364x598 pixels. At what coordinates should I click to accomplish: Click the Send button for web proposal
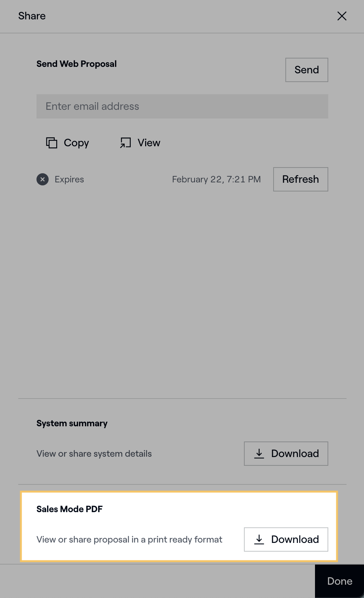tap(307, 70)
